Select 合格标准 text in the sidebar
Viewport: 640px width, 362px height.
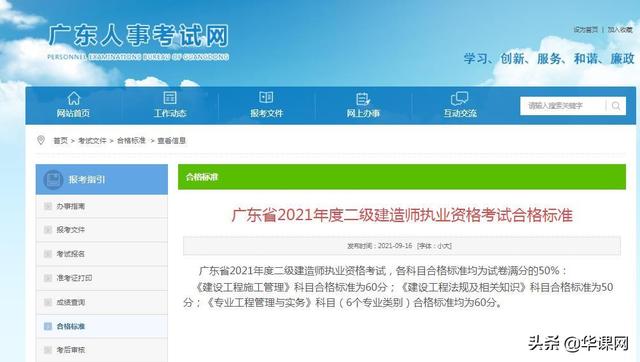pyautogui.click(x=71, y=326)
